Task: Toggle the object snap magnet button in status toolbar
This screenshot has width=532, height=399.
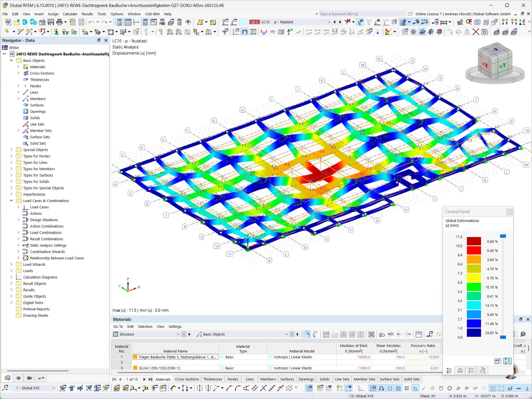Action: 382,388
